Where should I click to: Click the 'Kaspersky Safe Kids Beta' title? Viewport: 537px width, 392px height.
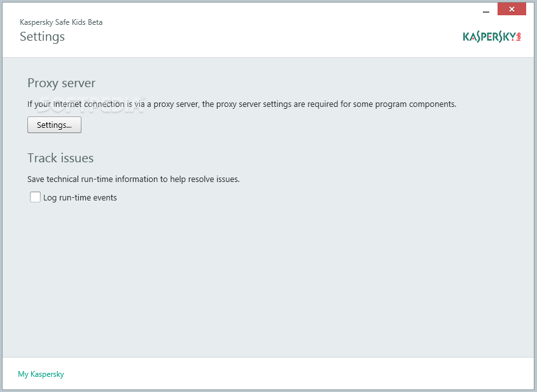61,22
